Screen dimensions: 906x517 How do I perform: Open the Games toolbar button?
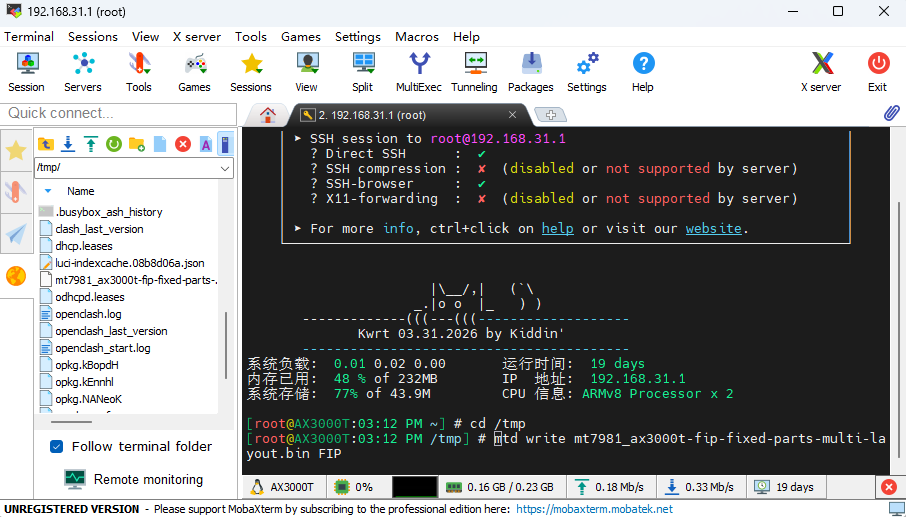tap(194, 72)
